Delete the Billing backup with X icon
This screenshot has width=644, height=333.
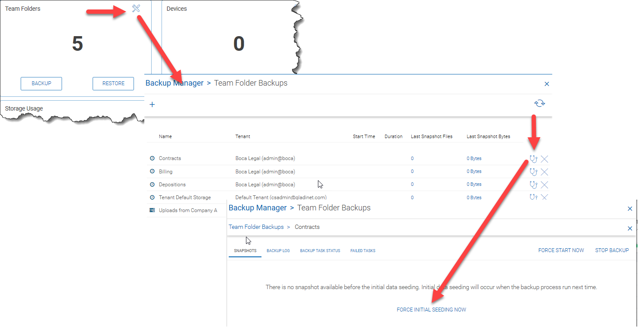click(x=544, y=172)
